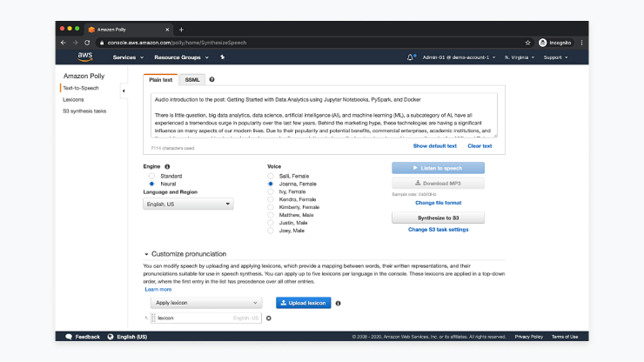Choose the Kendra, Female voice
The image size is (644, 362).
tap(271, 199)
